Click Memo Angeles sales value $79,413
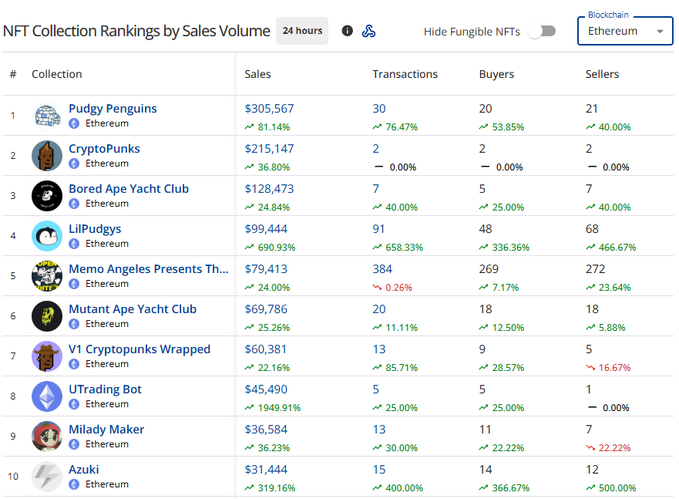 (x=266, y=269)
